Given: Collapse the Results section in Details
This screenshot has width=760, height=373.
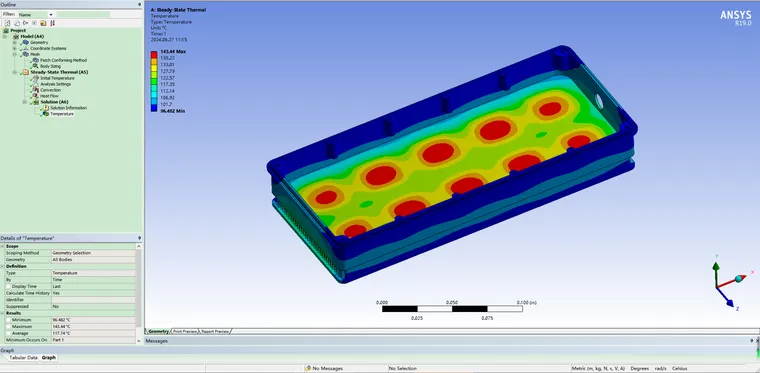Looking at the screenshot, I should coord(3,313).
